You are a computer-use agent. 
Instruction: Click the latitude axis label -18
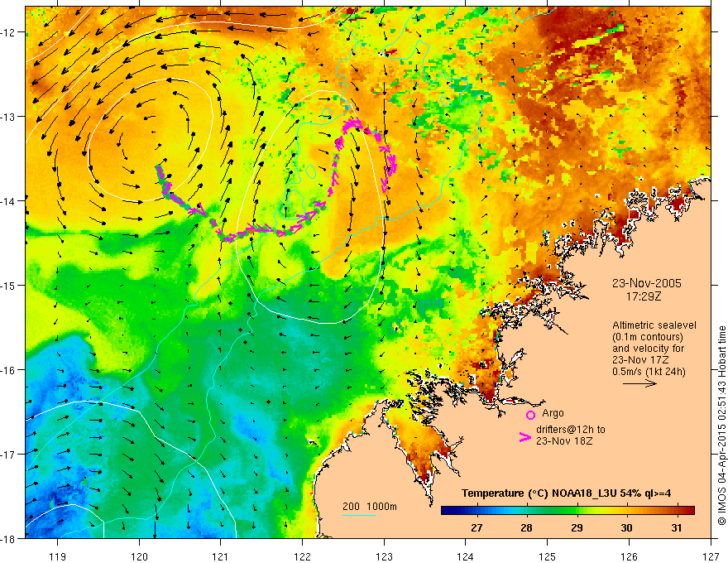[x=9, y=538]
